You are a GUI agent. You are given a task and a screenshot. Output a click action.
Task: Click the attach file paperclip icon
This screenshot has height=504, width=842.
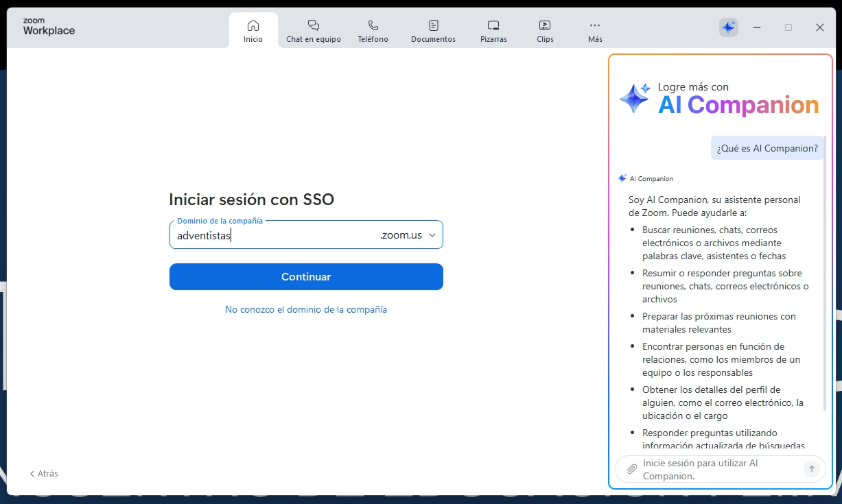(x=632, y=469)
